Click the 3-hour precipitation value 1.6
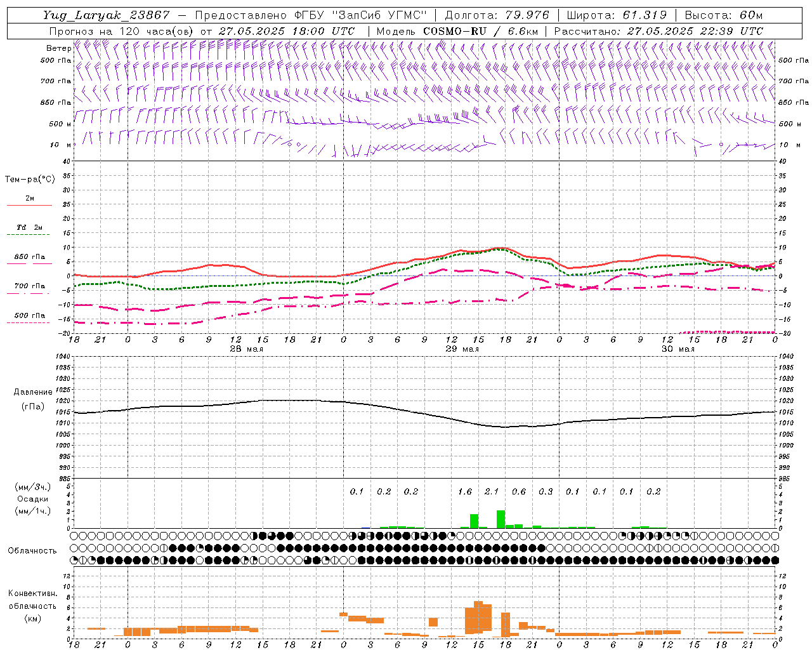This screenshot has width=812, height=650. tap(465, 491)
